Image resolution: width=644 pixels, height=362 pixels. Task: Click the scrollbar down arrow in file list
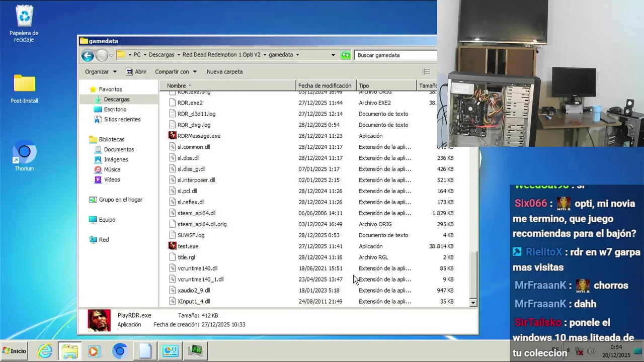pos(473,303)
